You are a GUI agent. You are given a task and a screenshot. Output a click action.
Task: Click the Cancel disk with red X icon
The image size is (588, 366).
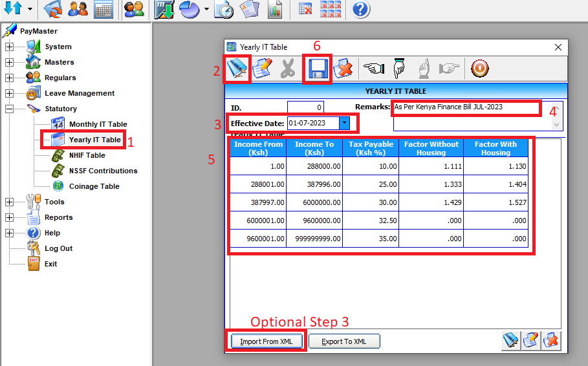[344, 69]
